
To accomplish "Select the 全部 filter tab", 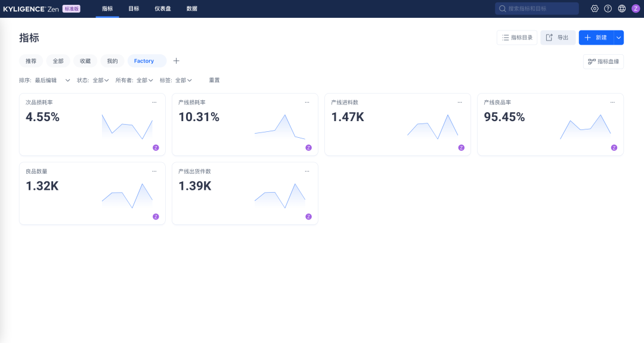I will [58, 61].
